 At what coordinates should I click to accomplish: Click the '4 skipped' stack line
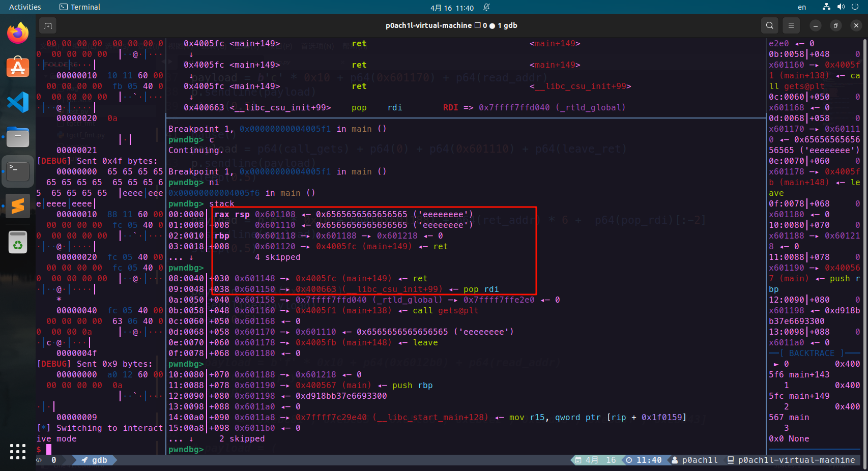click(278, 257)
